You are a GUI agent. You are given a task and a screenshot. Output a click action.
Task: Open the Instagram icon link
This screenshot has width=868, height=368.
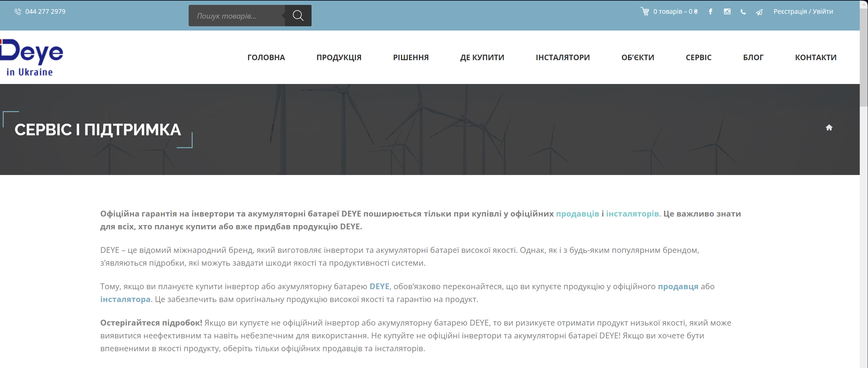coord(727,11)
